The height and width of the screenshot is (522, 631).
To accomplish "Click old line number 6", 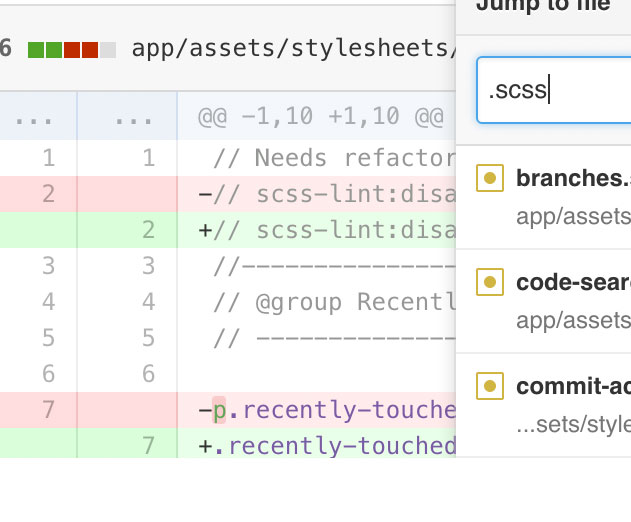I will 48,373.
